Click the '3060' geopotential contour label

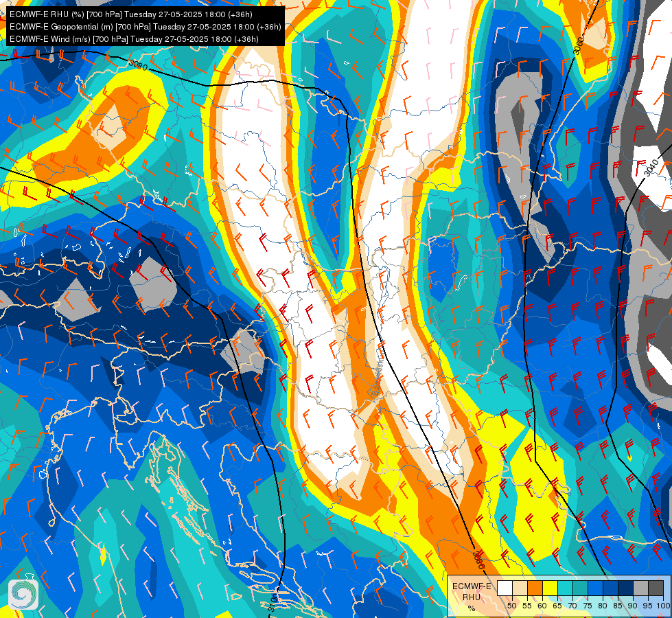[579, 46]
